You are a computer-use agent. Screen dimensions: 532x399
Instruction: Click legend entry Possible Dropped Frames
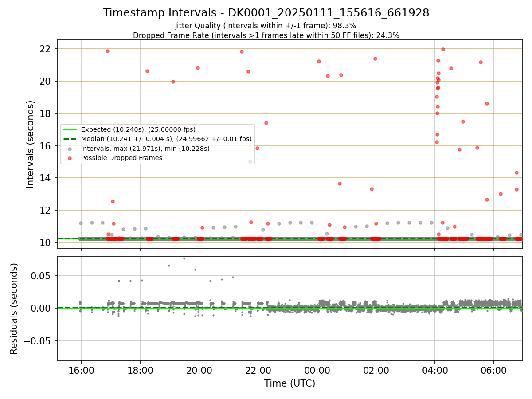coord(121,158)
